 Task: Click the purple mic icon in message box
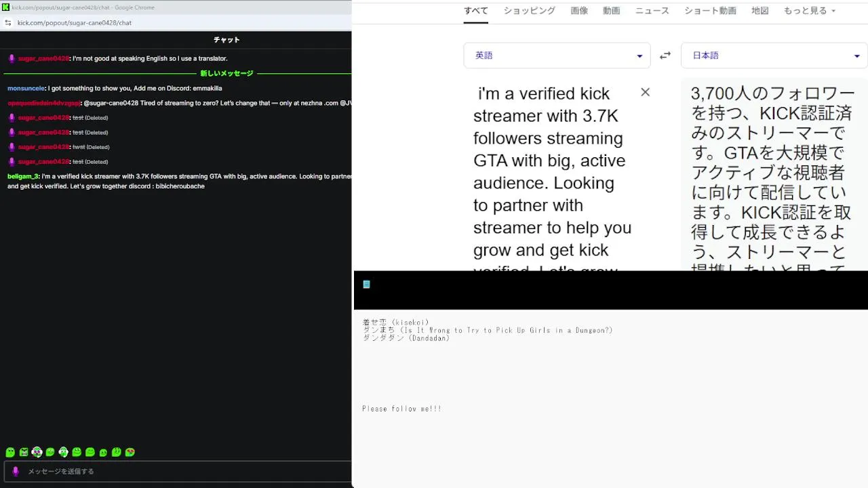click(16, 471)
